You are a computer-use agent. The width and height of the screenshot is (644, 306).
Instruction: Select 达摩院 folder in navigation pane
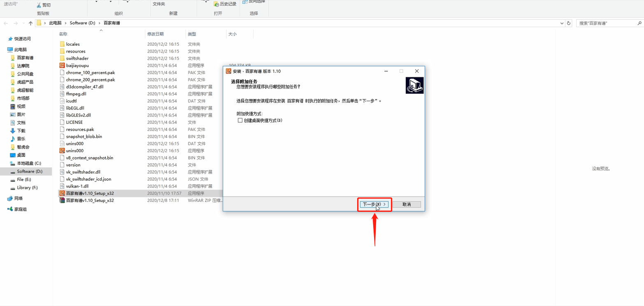point(23,66)
